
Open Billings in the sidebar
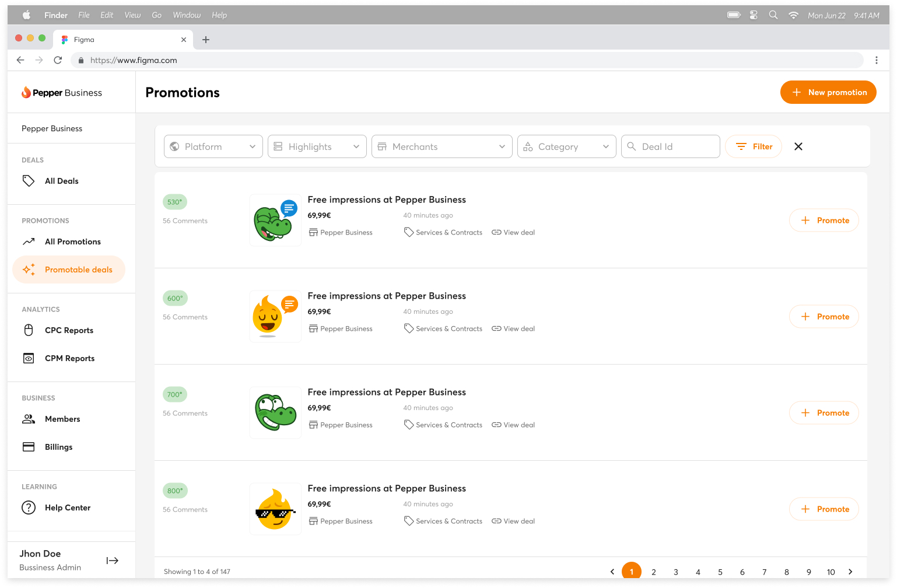click(x=69, y=447)
